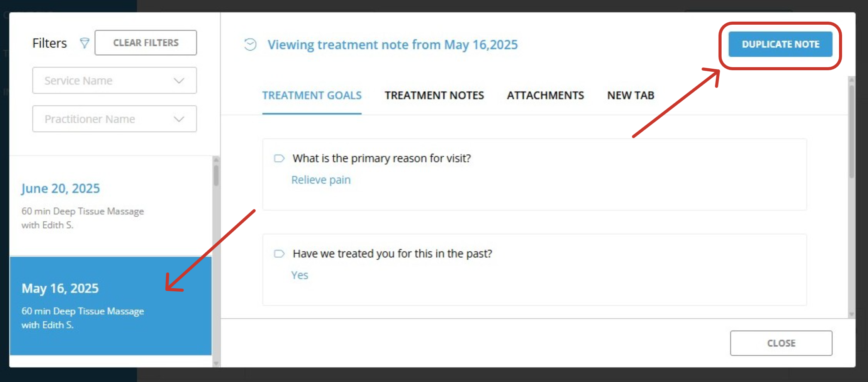The image size is (868, 382).
Task: Click the filter funnel icon
Action: [84, 43]
